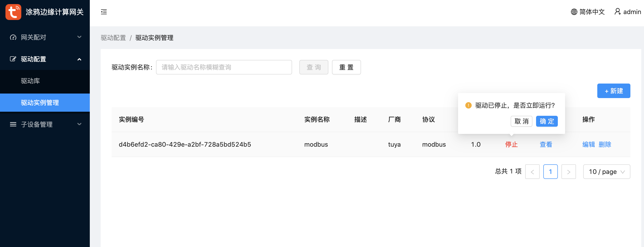This screenshot has width=644, height=247.
Task: Open 网关配对 sidebar menu
Action: click(45, 37)
